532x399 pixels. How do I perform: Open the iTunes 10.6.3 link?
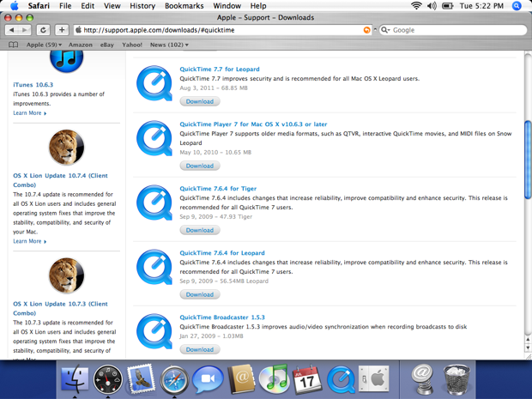coord(33,85)
